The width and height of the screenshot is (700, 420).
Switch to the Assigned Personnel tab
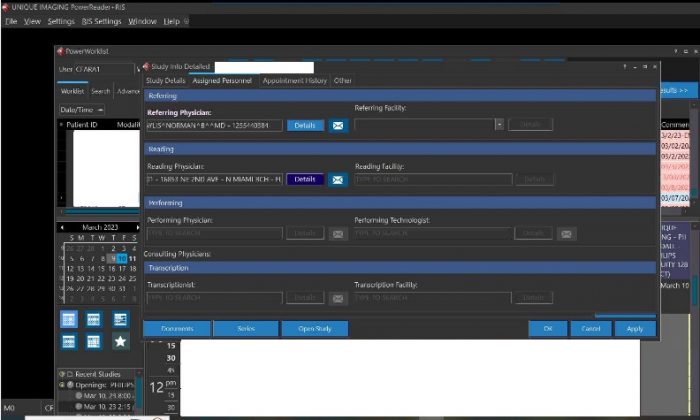coord(222,81)
